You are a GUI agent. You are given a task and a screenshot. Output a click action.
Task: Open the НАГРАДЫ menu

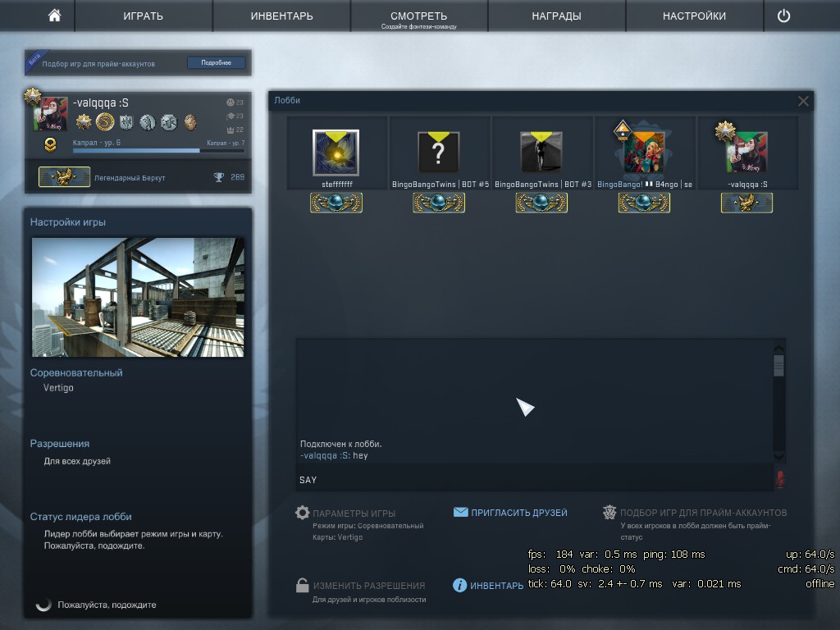tap(557, 16)
